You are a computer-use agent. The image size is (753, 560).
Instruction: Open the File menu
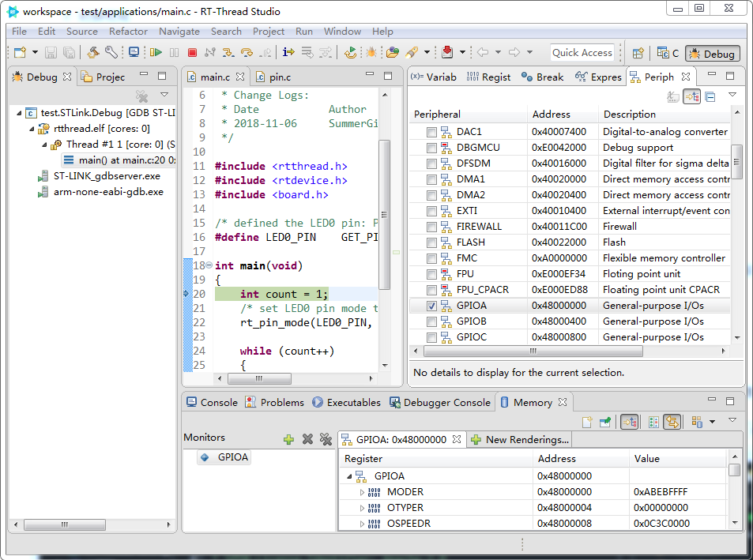click(x=19, y=31)
